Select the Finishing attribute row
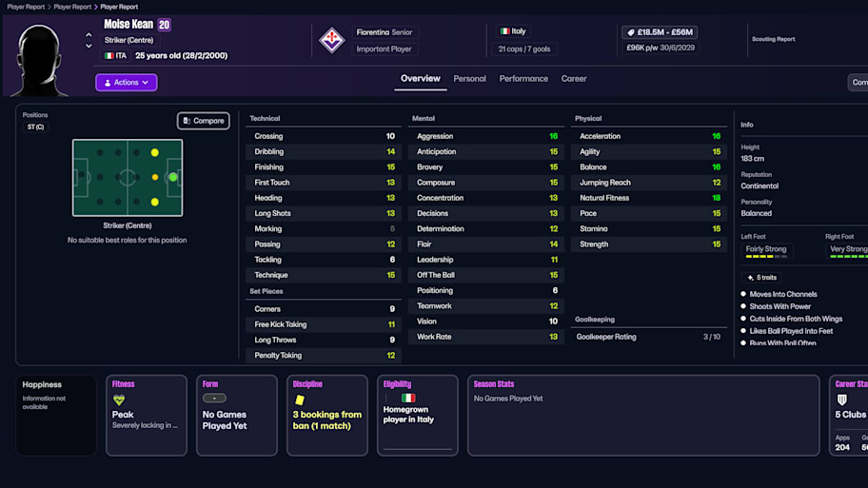This screenshot has width=868, height=488. (x=324, y=167)
